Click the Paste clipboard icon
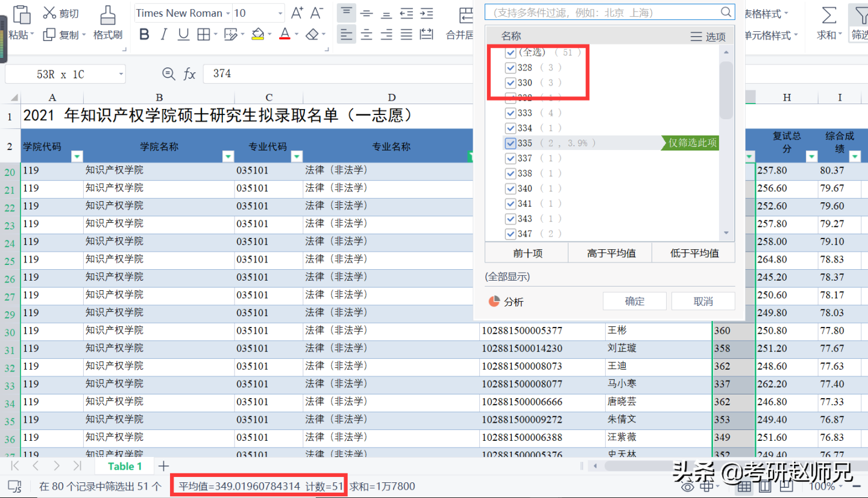 tap(22, 14)
